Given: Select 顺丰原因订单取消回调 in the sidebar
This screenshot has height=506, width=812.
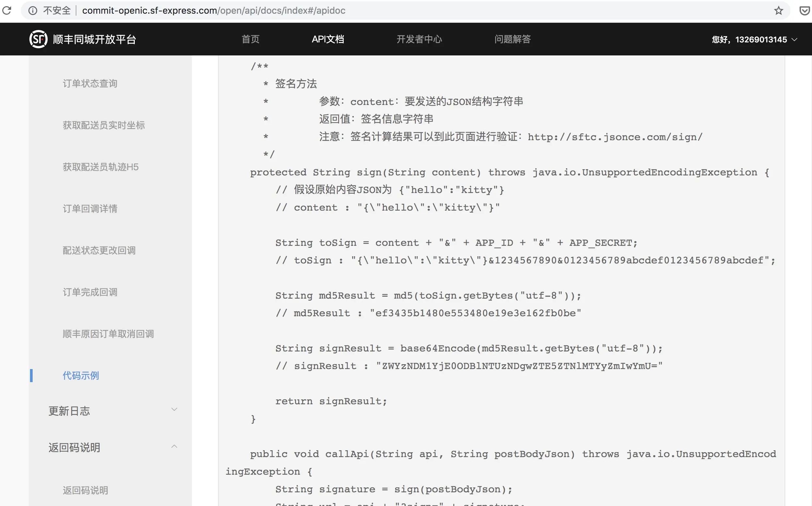Looking at the screenshot, I should point(108,334).
